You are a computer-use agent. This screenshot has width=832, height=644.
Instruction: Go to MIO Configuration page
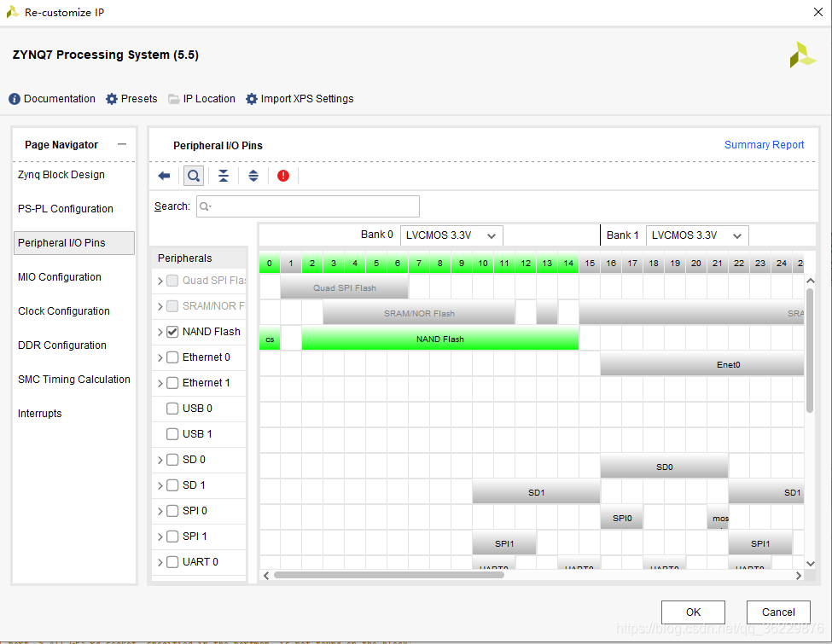coord(60,277)
